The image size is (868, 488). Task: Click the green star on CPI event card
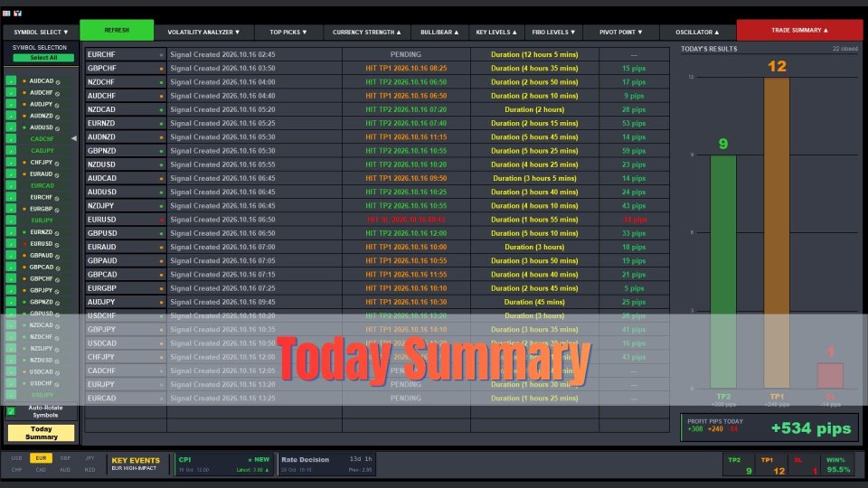click(x=250, y=460)
